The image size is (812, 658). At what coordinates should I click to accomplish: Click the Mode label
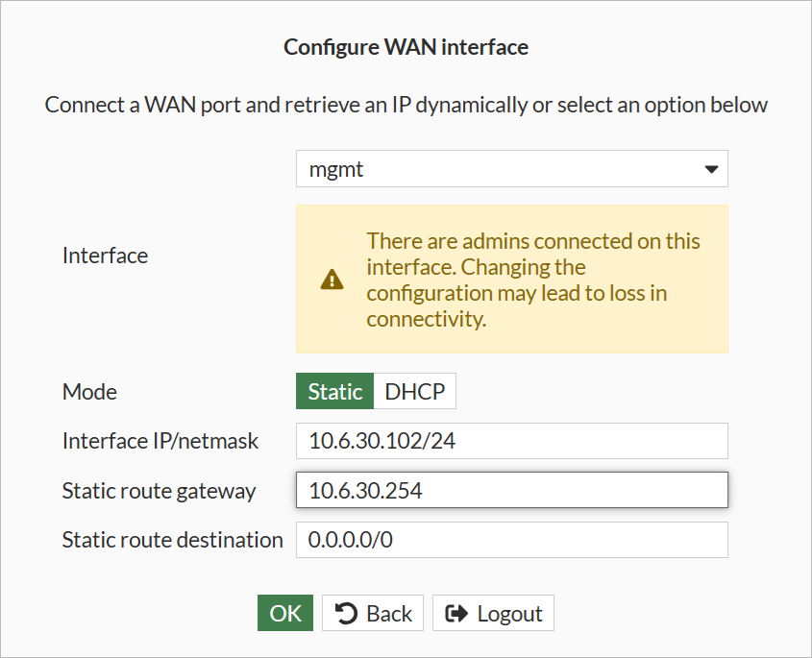click(89, 392)
